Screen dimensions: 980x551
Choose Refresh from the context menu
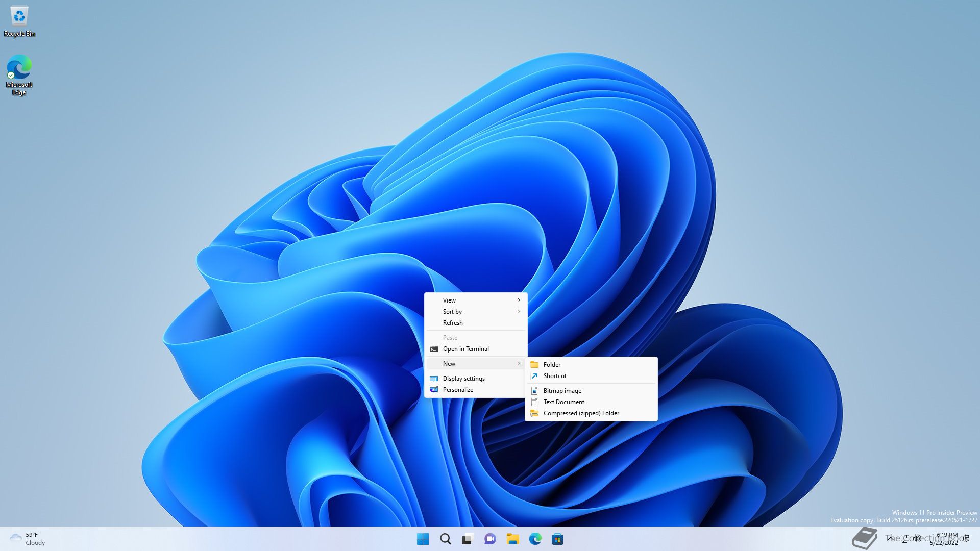point(476,322)
